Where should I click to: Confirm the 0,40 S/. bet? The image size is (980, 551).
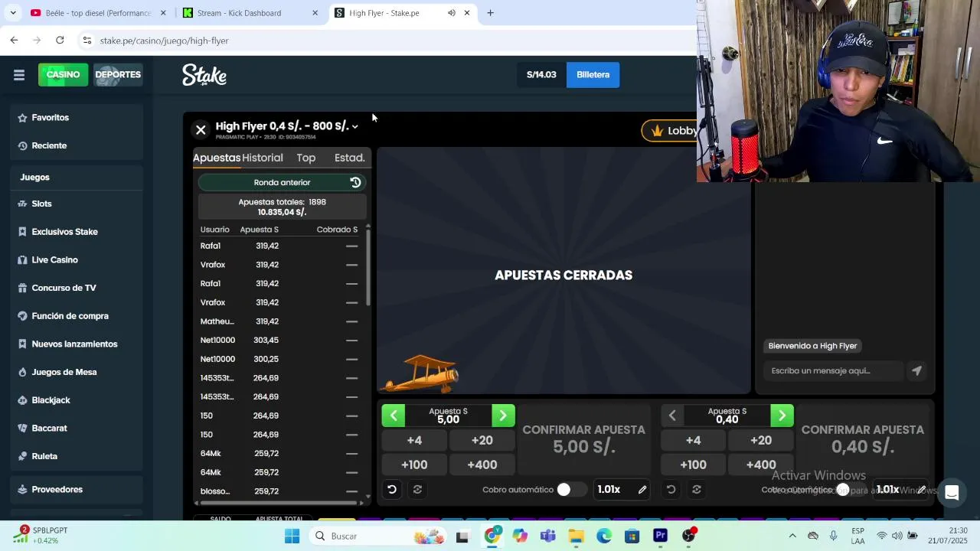coord(863,439)
